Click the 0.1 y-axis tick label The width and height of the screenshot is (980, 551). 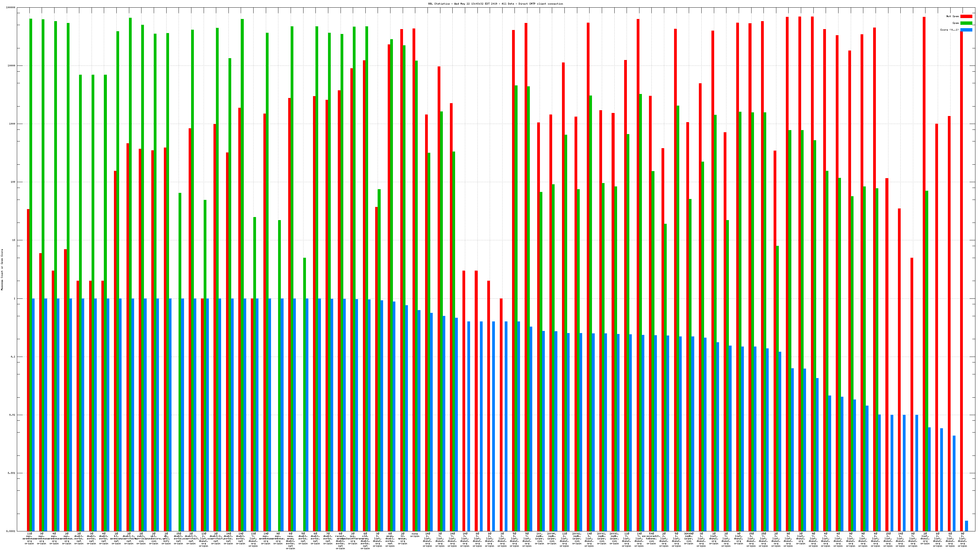click(x=13, y=357)
